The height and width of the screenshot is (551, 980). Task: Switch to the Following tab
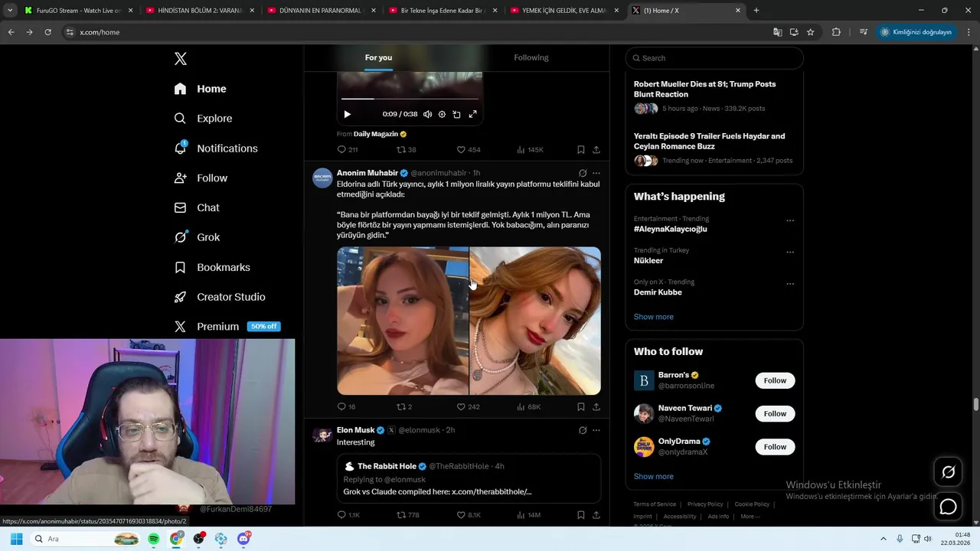point(531,57)
